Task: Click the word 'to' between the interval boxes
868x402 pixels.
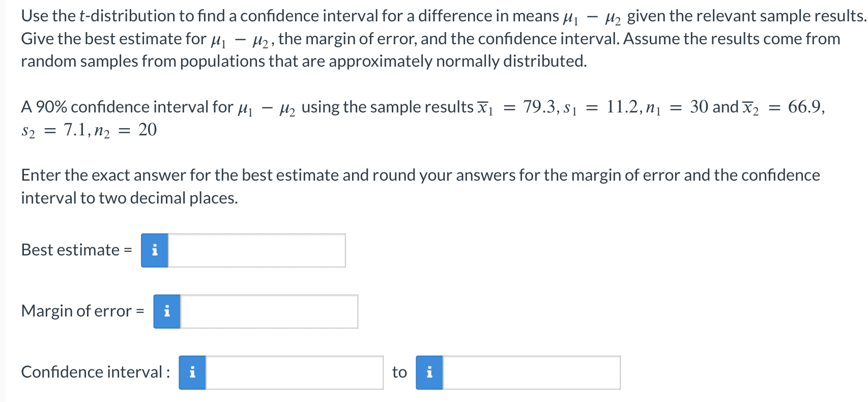Action: click(x=399, y=372)
